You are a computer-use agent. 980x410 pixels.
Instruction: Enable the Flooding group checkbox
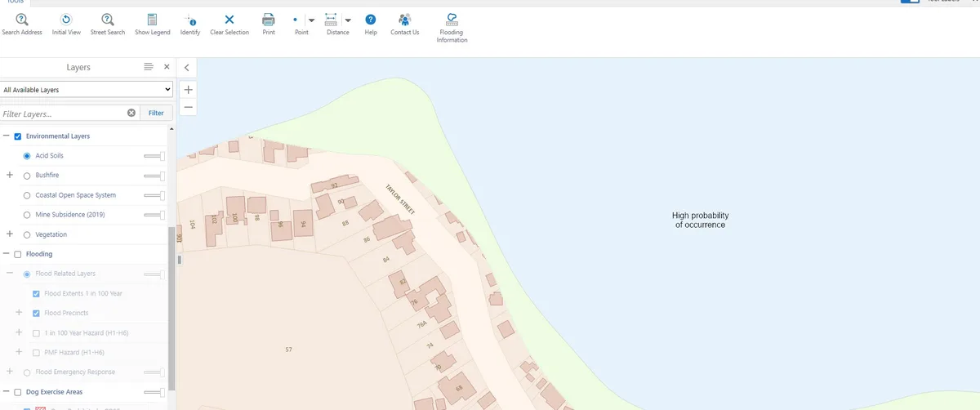[18, 254]
